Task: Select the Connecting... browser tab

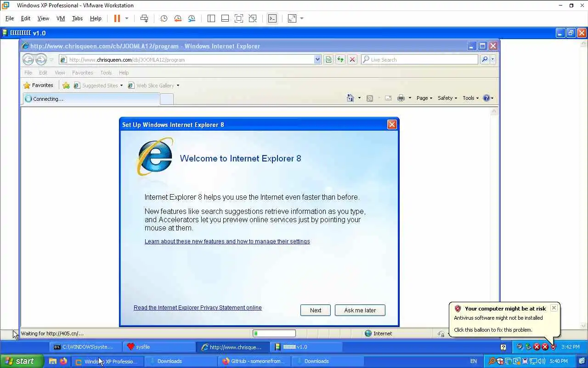Action: click(91, 99)
